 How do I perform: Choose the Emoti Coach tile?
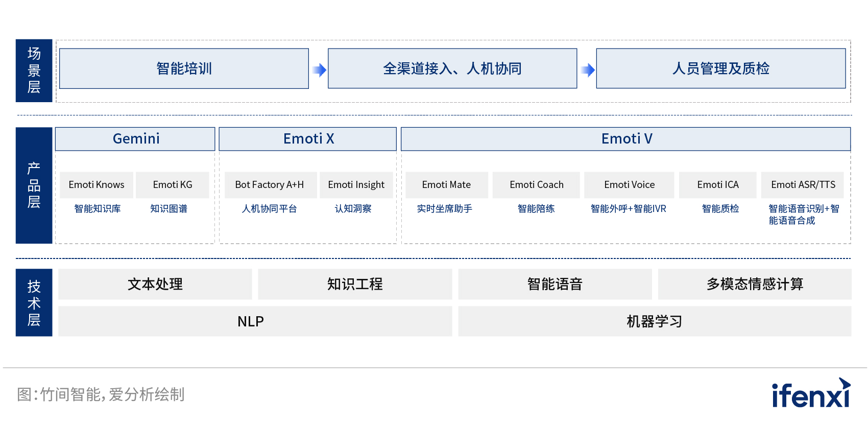coord(536,185)
